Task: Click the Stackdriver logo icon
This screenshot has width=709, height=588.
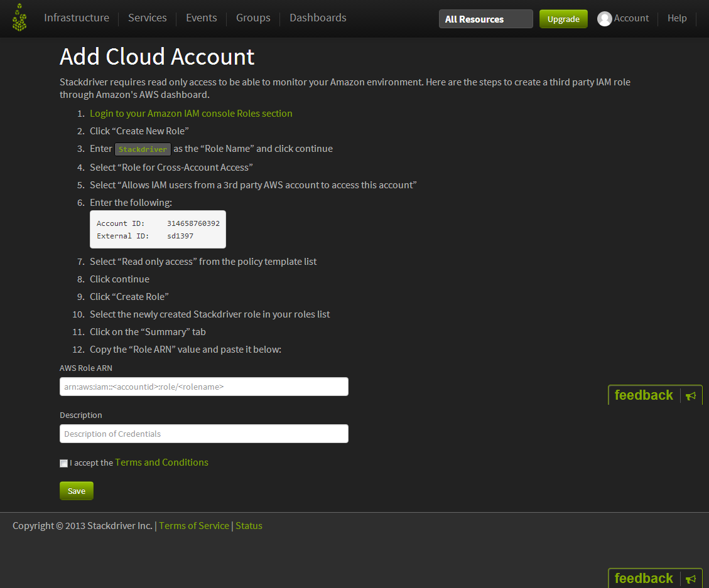Action: [x=19, y=18]
